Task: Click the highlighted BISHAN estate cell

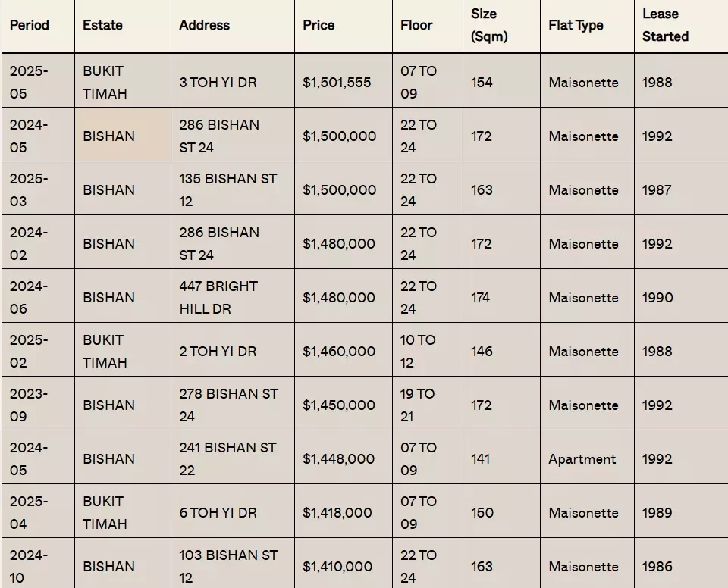Action: point(123,135)
